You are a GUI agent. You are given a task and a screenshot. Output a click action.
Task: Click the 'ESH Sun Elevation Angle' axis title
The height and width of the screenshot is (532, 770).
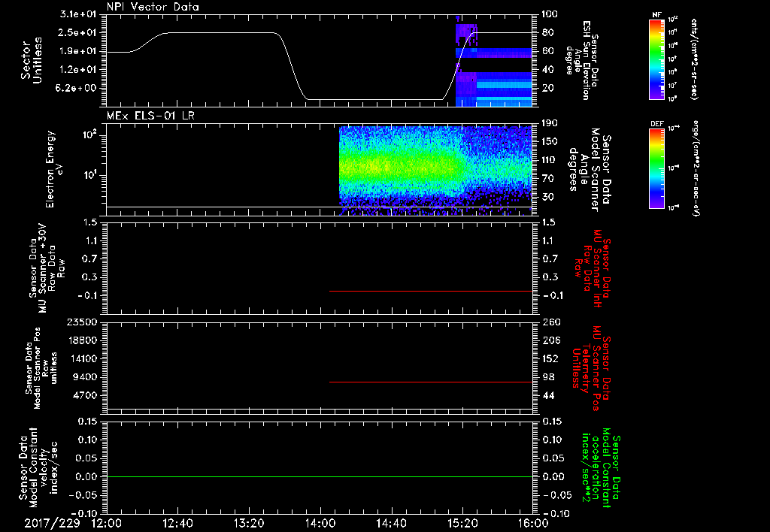coord(582,60)
